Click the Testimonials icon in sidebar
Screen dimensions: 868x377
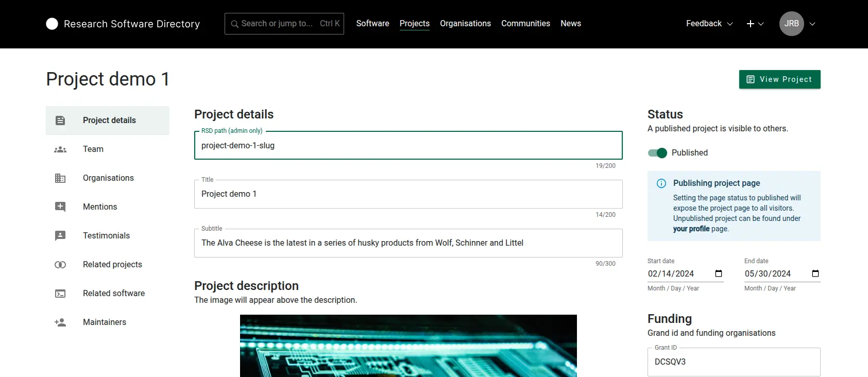60,236
